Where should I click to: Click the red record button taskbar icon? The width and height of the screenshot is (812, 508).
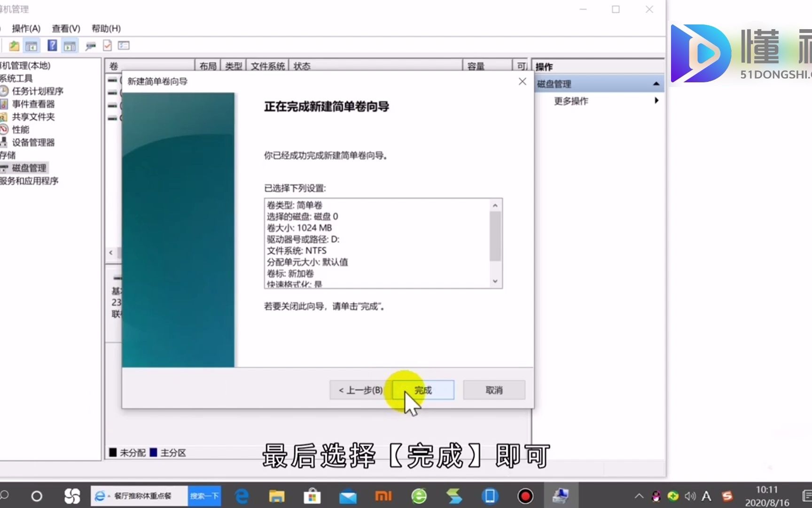tap(525, 496)
